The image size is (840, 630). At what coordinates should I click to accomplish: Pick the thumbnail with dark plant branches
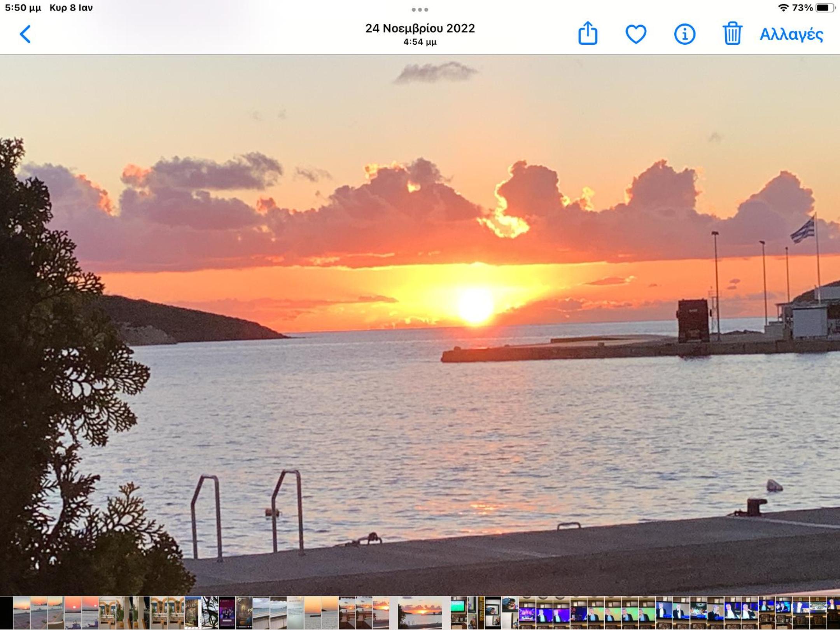210,612
